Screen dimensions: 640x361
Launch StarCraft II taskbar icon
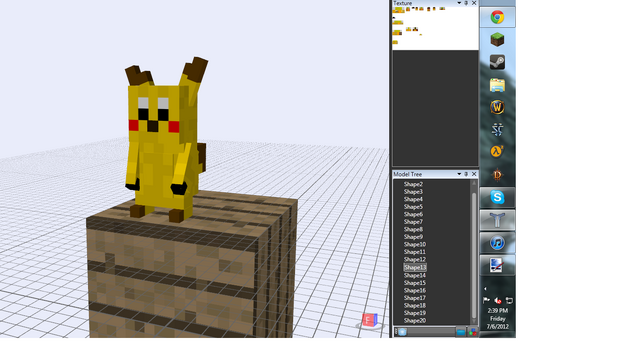coord(497,130)
